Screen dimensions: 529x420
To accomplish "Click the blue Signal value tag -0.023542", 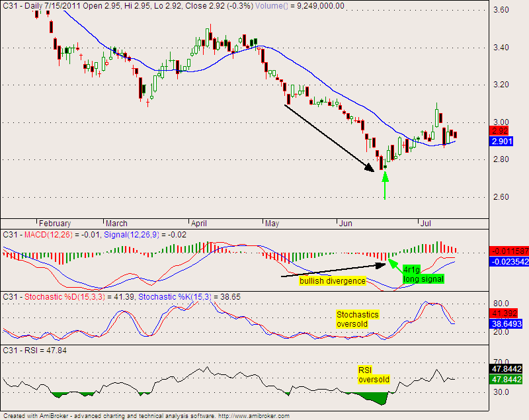I will coord(509,261).
